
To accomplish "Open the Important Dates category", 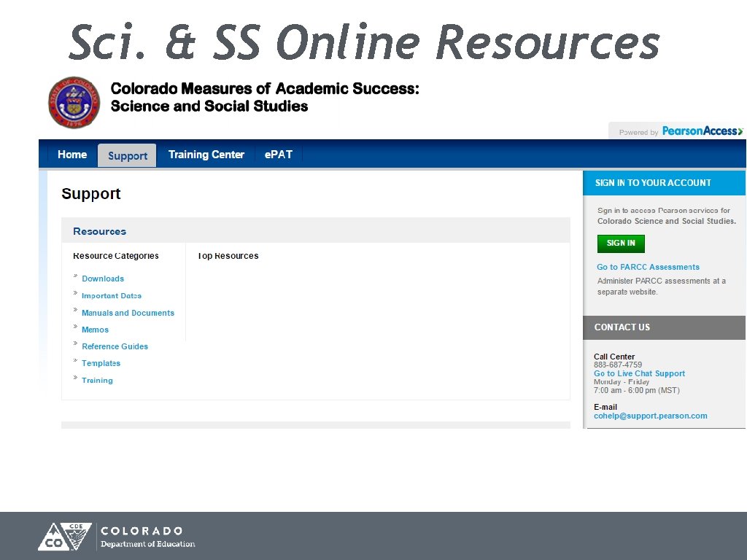I will [112, 296].
